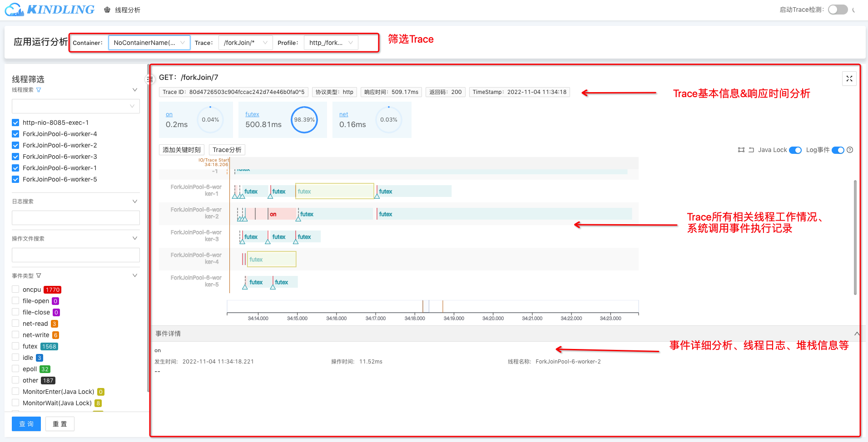The height and width of the screenshot is (442, 868).
Task: Check the oncpu event type checkbox
Action: 15,290
